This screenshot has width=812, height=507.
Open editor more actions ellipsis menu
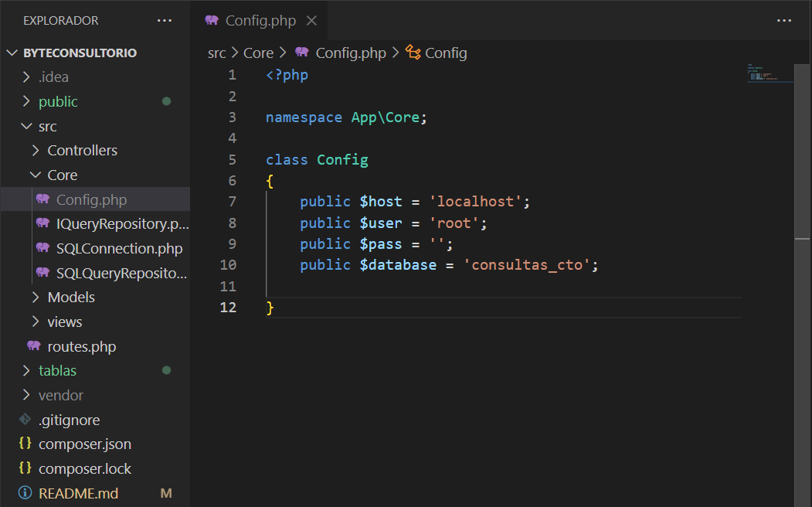click(783, 21)
